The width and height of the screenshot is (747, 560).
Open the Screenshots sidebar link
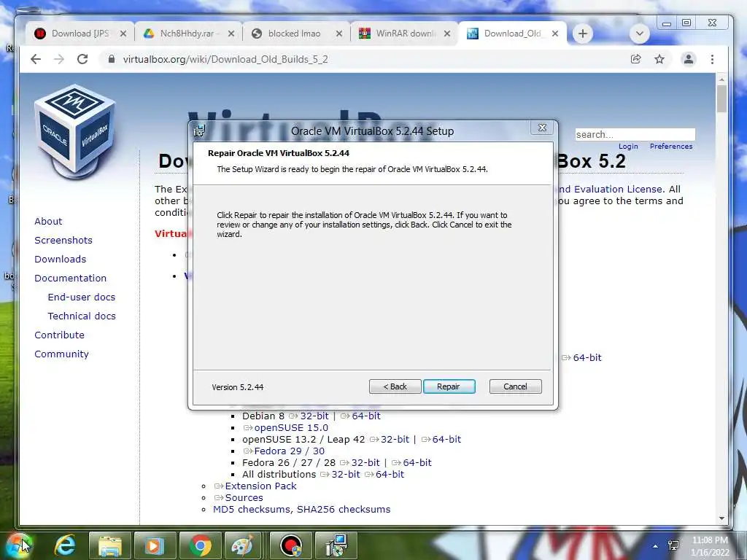point(63,241)
